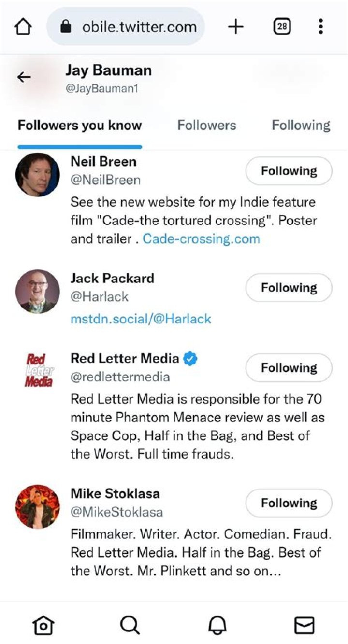The image size is (348, 644).
Task: Open the tab switcher showing 28 tabs
Action: coord(282,27)
